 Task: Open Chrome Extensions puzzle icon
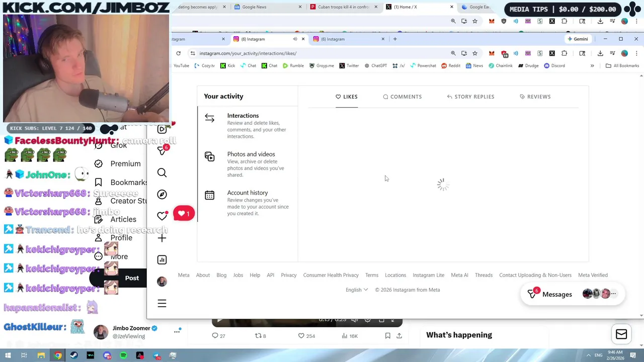click(564, 53)
